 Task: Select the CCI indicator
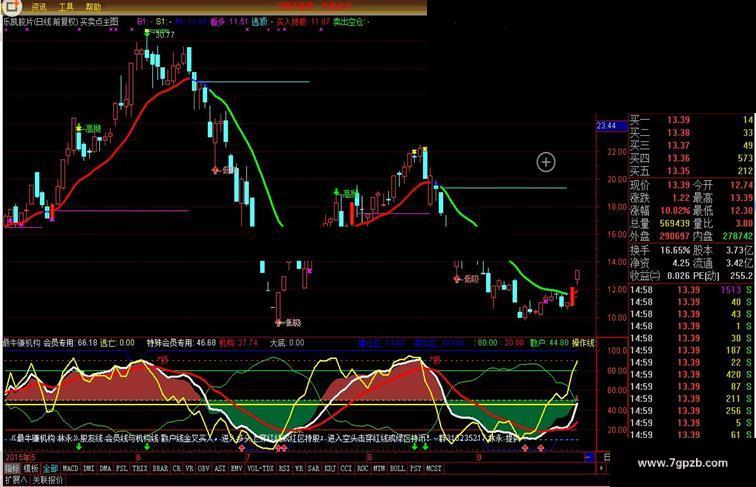[346, 468]
